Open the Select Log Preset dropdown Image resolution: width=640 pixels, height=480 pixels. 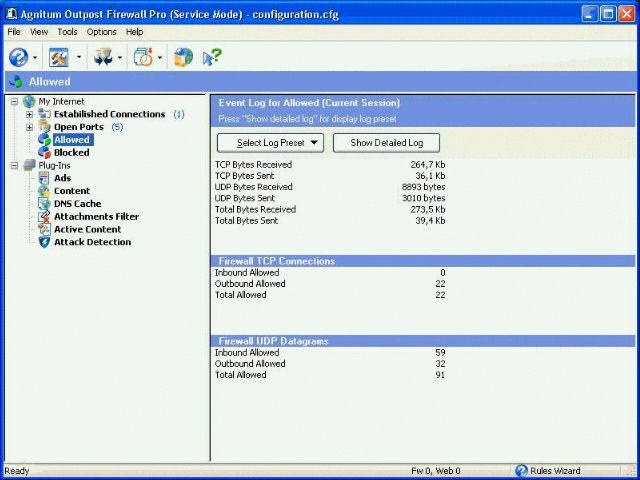[x=270, y=143]
